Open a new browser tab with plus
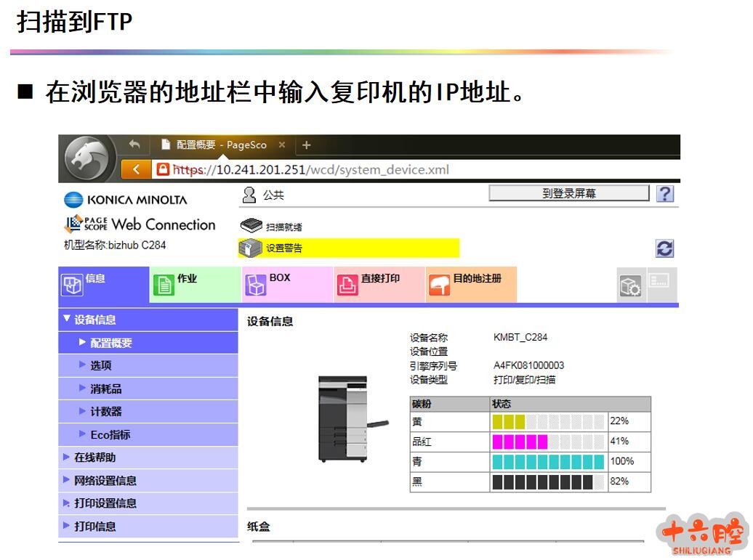The width and height of the screenshot is (753, 560). point(306,145)
